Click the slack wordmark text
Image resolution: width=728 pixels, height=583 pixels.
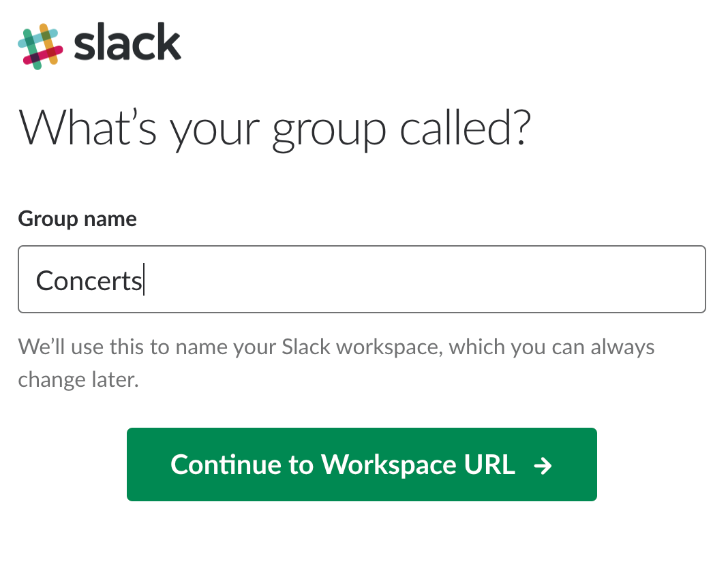(127, 45)
